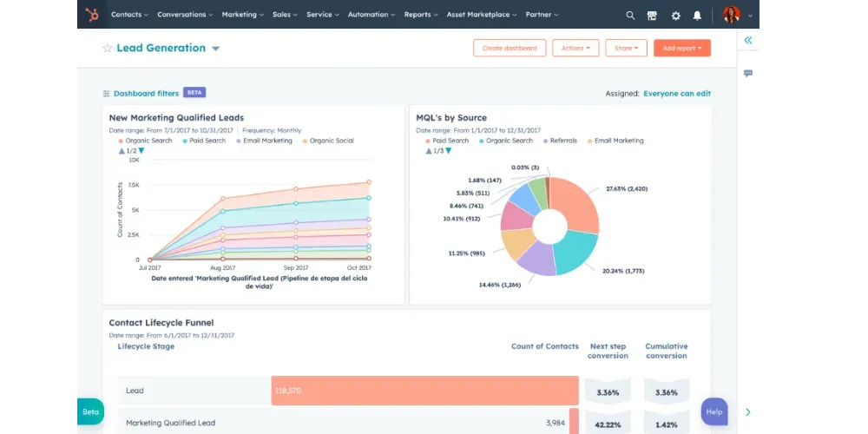
Task: Open the comments speech bubble icon
Action: coord(748,73)
